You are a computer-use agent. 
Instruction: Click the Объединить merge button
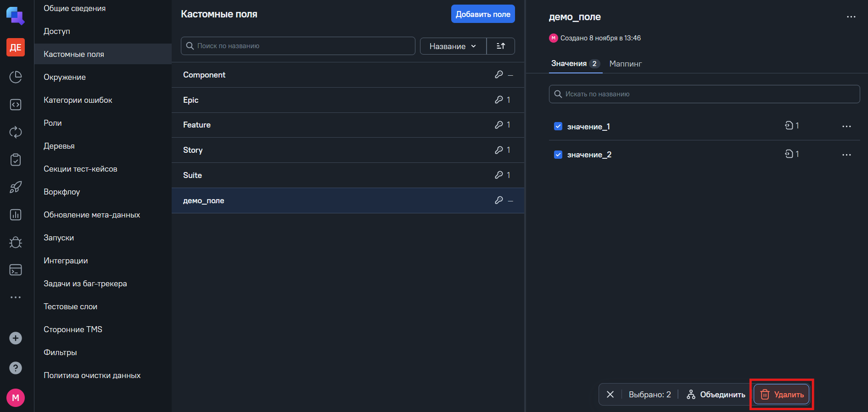tap(716, 395)
